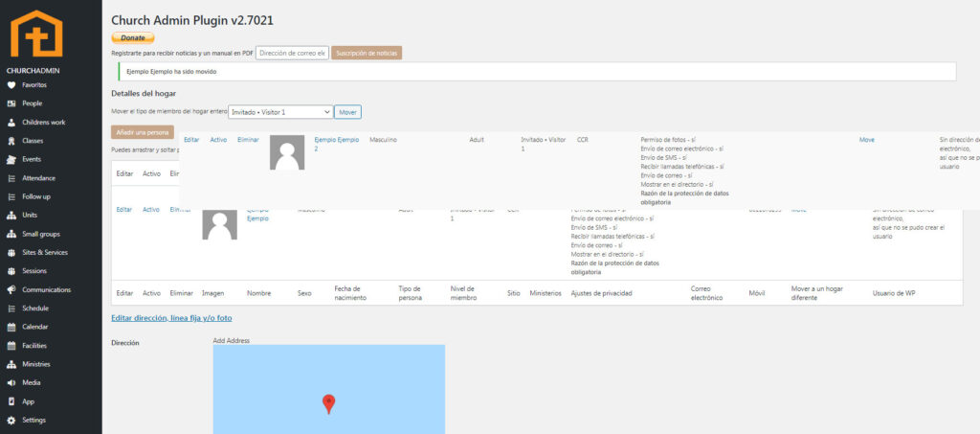Open Settings via the gear icon

(x=11, y=420)
